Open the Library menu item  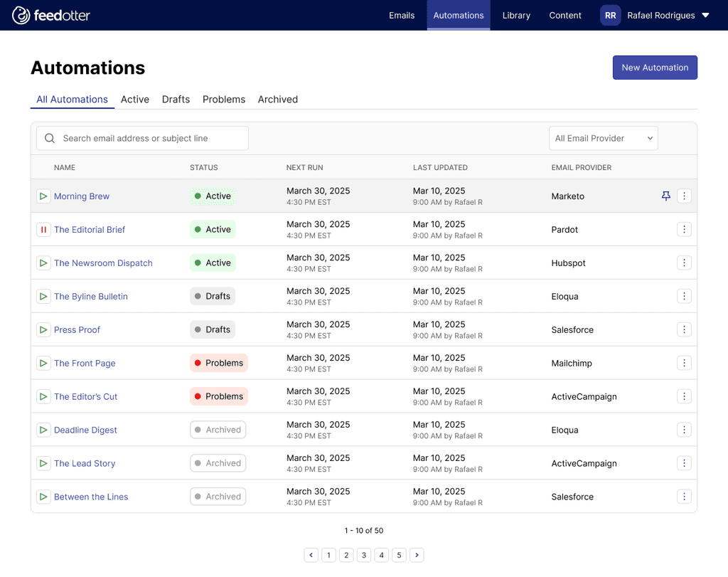click(x=516, y=16)
